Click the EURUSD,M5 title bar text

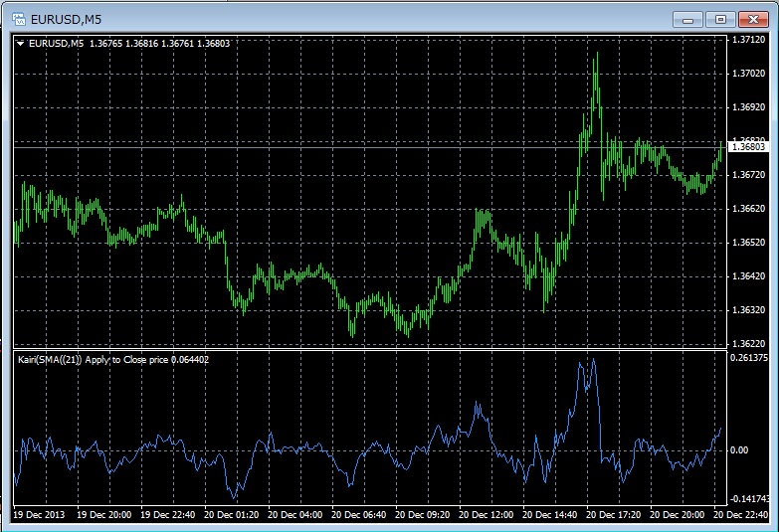point(66,17)
